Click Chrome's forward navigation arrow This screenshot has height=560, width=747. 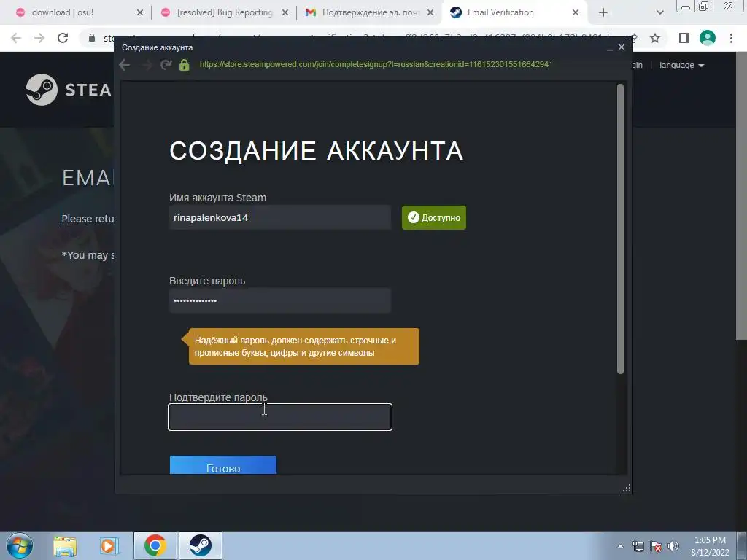click(39, 38)
